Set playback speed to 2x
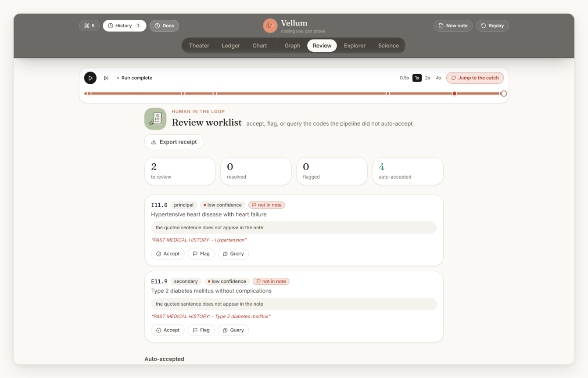This screenshot has height=378, width=588. coord(428,78)
